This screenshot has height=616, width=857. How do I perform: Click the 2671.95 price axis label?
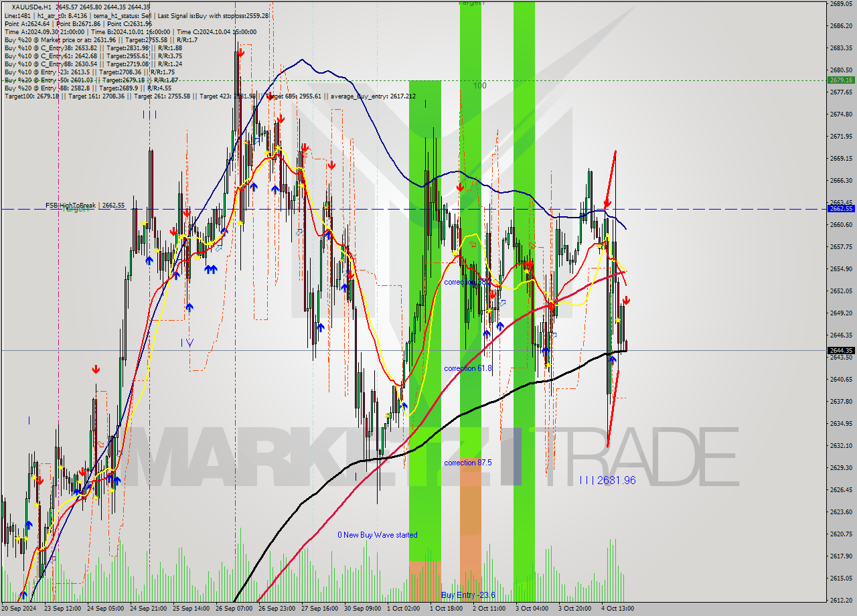pyautogui.click(x=841, y=137)
